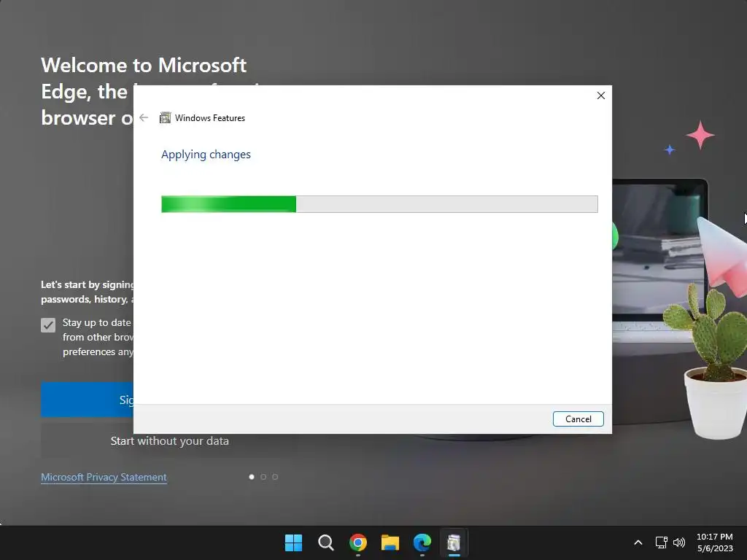
Task: Open the volume tray icon
Action: pos(679,542)
